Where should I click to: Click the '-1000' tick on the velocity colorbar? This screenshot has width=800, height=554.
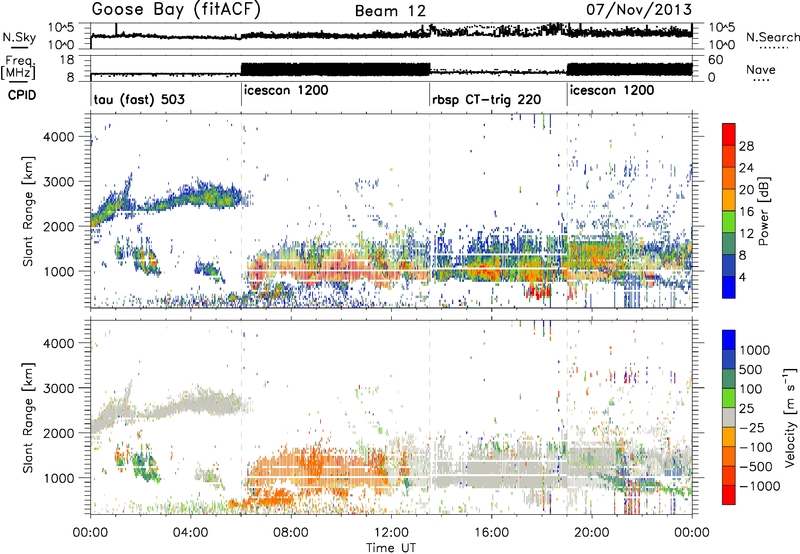[x=760, y=486]
